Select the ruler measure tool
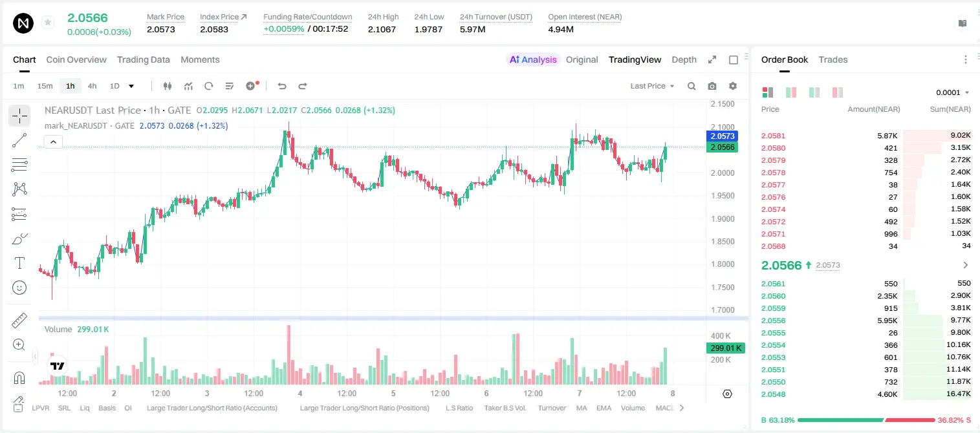This screenshot has width=980, height=433. point(19,321)
